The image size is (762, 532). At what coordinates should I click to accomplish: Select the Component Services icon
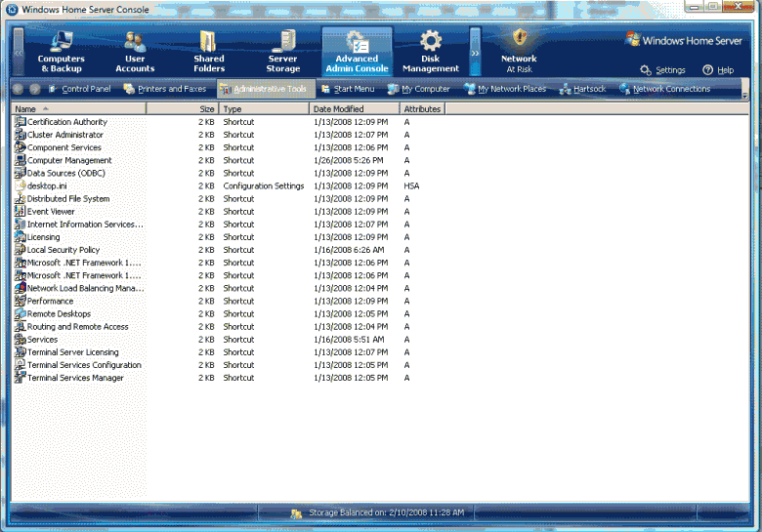coord(20,147)
